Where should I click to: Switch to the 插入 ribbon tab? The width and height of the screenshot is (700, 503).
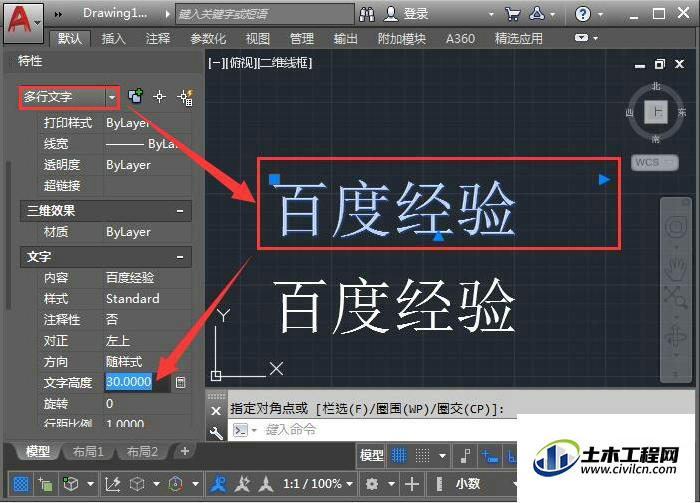point(113,39)
